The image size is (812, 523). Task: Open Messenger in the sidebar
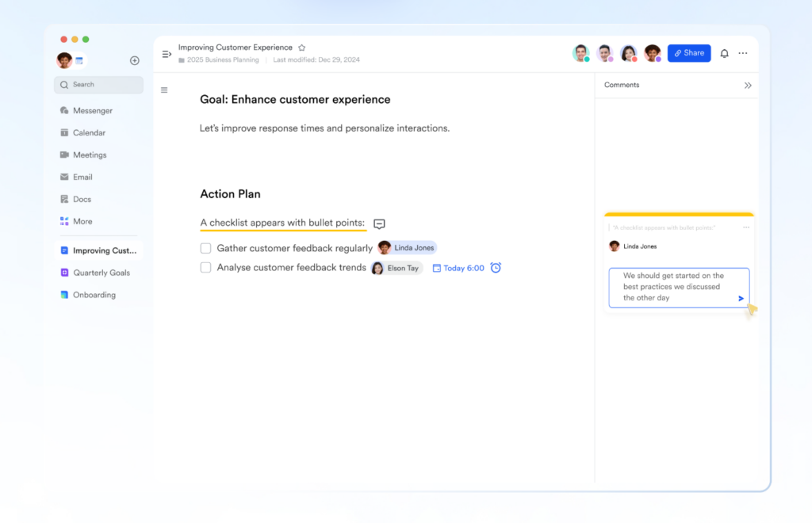coord(92,111)
